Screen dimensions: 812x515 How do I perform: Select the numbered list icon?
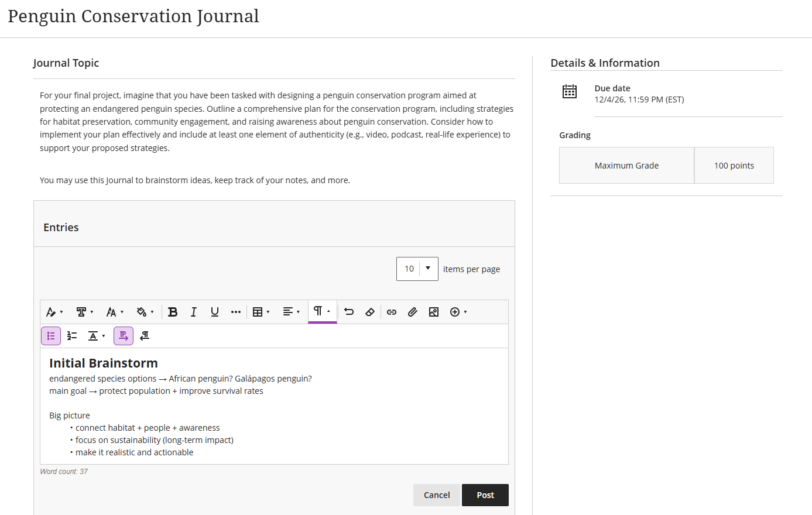click(x=72, y=336)
